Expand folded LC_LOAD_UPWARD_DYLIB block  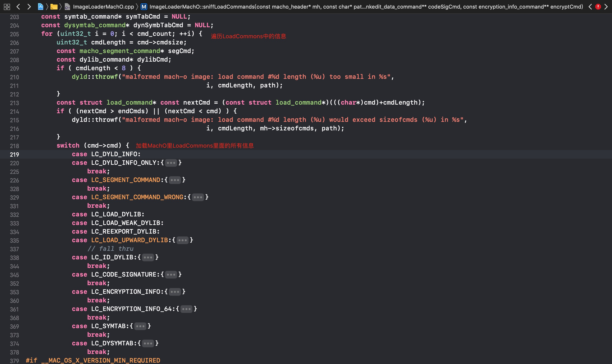tap(182, 240)
